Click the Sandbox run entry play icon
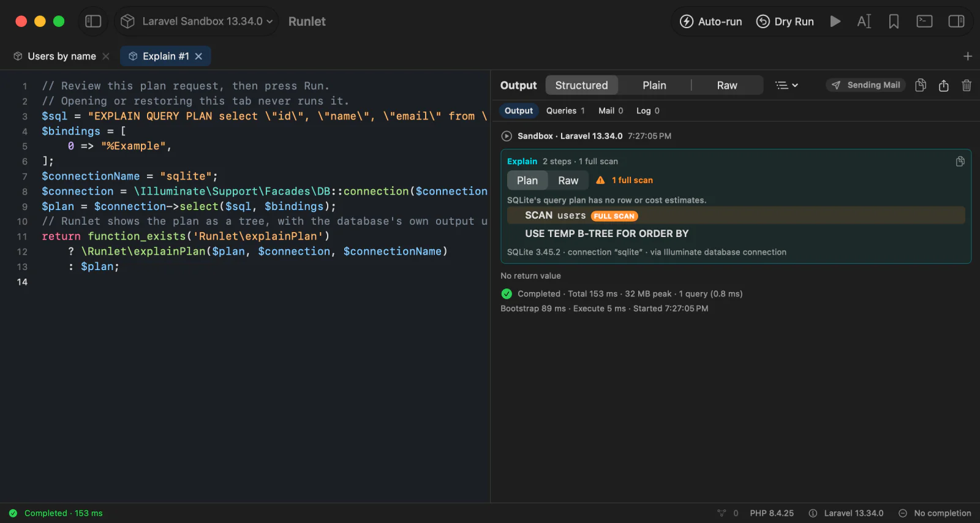980x523 pixels. pyautogui.click(x=507, y=136)
